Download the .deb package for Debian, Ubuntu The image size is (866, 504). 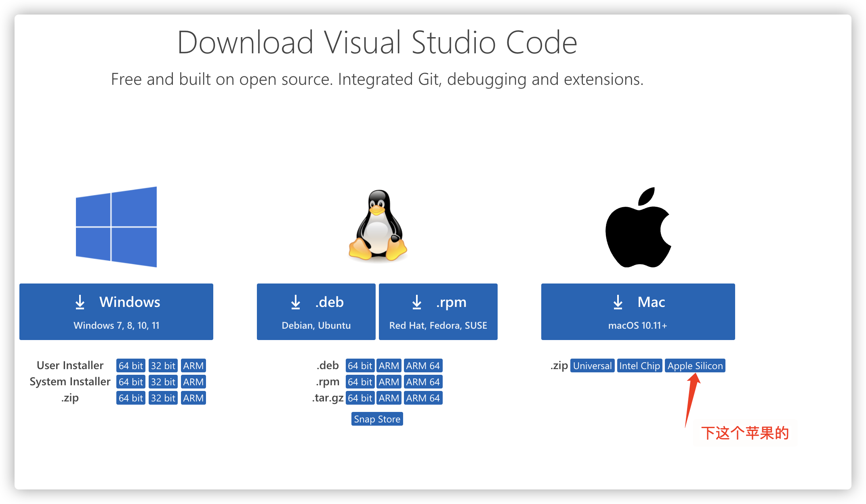(x=316, y=312)
